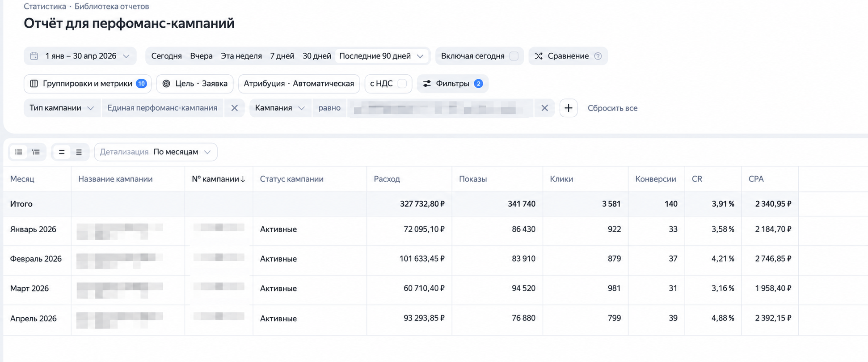868x362 pixels.
Task: Expand the Последние 90 дней dropdown
Action: click(x=381, y=56)
